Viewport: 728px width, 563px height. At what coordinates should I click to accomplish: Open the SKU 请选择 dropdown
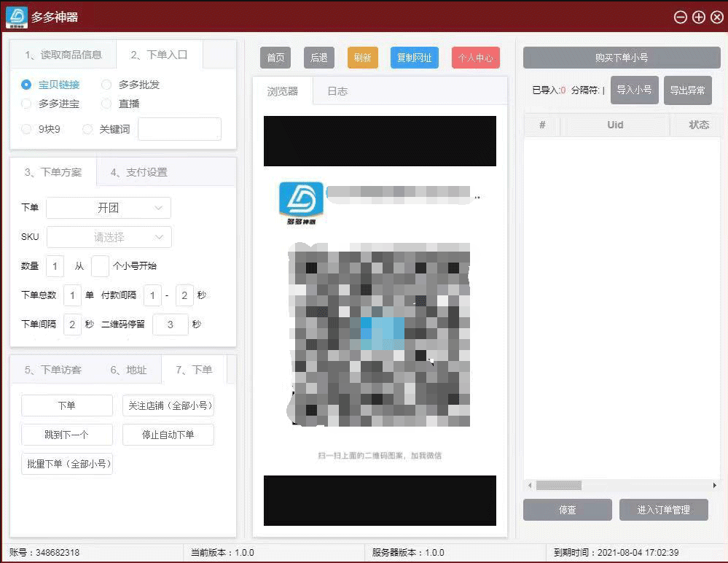pyautogui.click(x=109, y=237)
